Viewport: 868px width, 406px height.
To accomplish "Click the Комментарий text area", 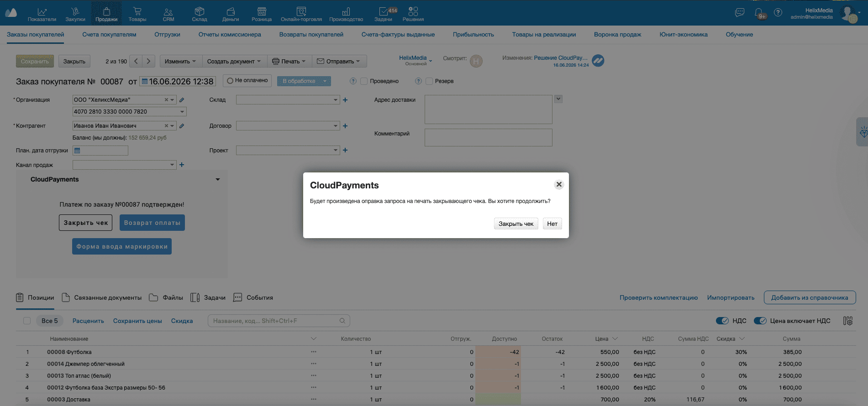I will click(488, 137).
